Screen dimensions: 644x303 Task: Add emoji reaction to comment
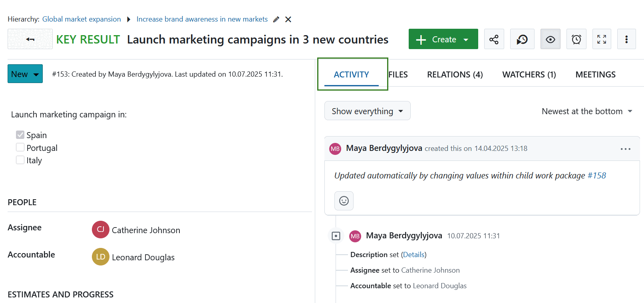[x=344, y=201]
